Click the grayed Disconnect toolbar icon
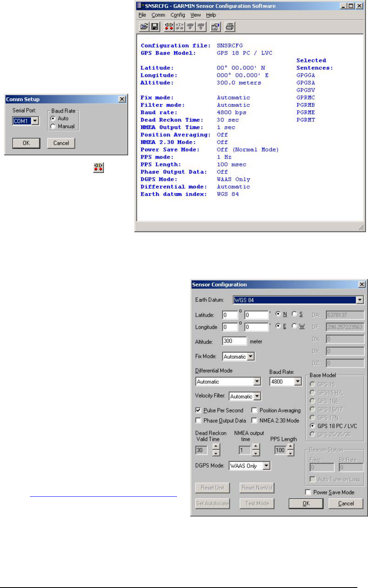Image resolution: width=368 pixels, height=588 pixels. [179, 27]
